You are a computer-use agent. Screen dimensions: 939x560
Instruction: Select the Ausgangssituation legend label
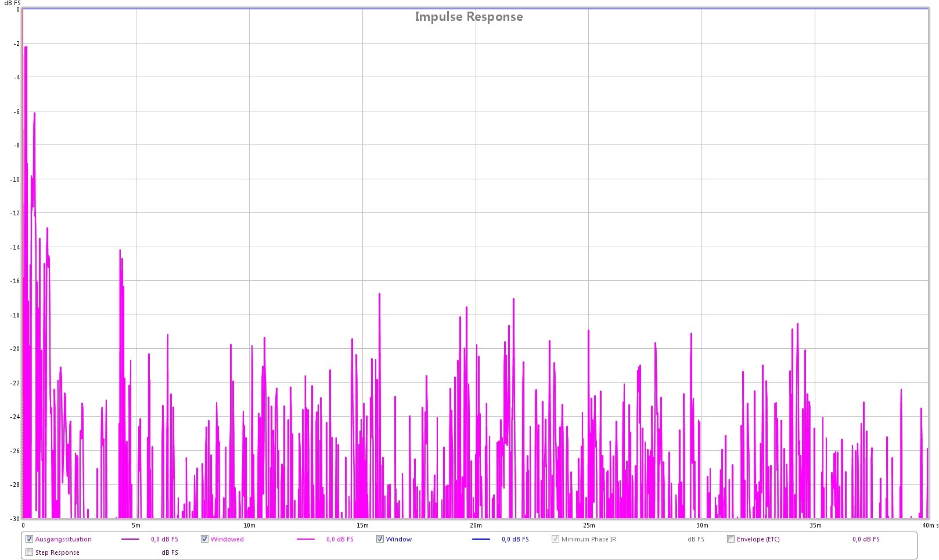point(63,539)
